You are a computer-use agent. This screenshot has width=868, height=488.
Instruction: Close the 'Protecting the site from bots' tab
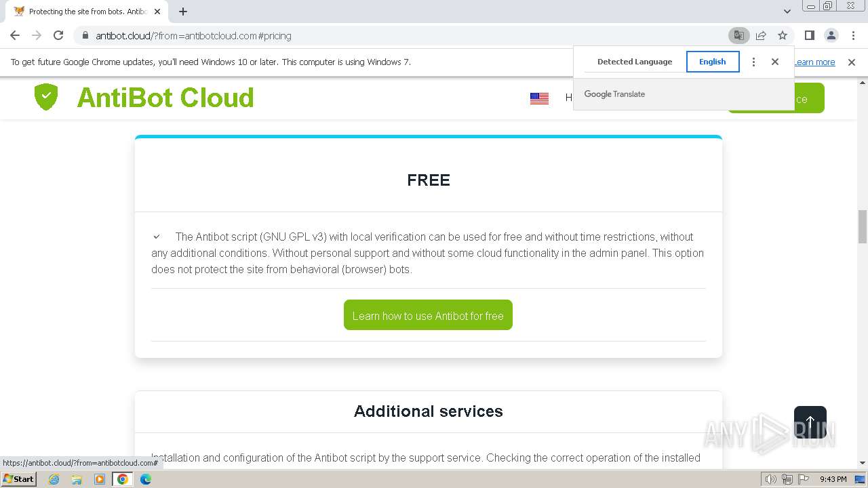point(157,12)
